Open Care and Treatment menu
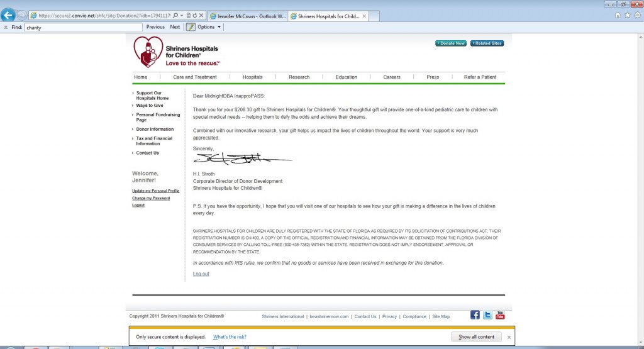Viewport: 644px width, 349px height. pyautogui.click(x=195, y=77)
